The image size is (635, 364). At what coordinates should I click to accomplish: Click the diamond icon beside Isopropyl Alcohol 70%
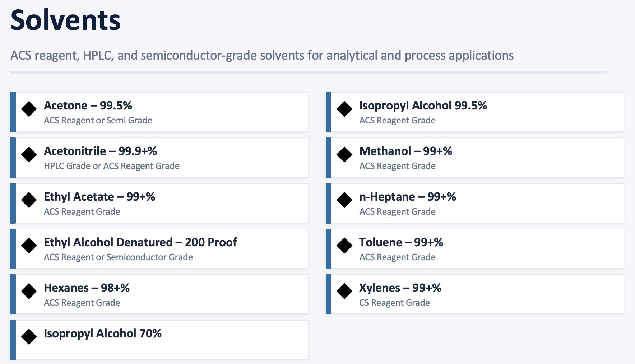(29, 337)
